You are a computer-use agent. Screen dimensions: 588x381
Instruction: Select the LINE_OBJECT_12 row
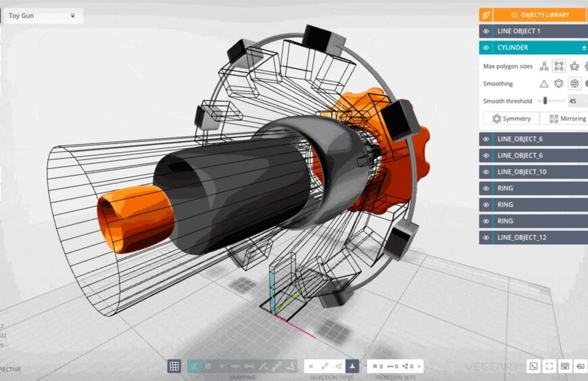click(x=534, y=238)
